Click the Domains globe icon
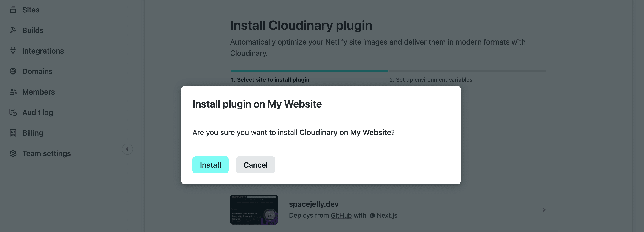 (13, 71)
